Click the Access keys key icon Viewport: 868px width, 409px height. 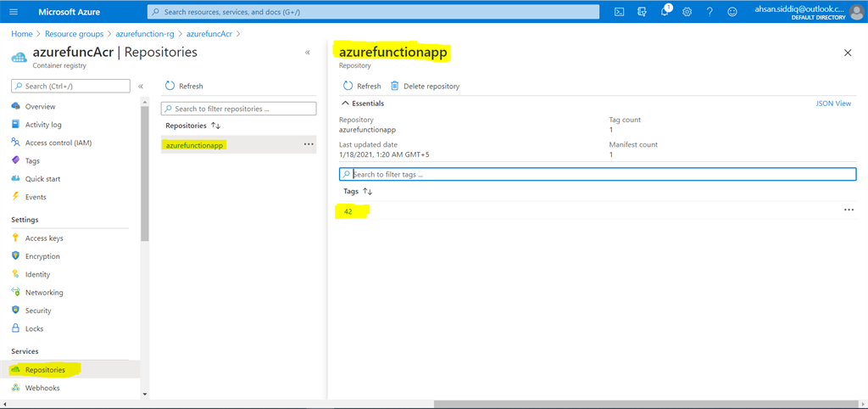(x=15, y=238)
